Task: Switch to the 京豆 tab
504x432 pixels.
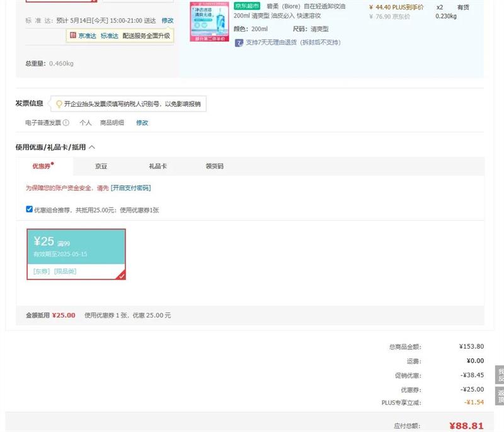Action: coord(101,166)
